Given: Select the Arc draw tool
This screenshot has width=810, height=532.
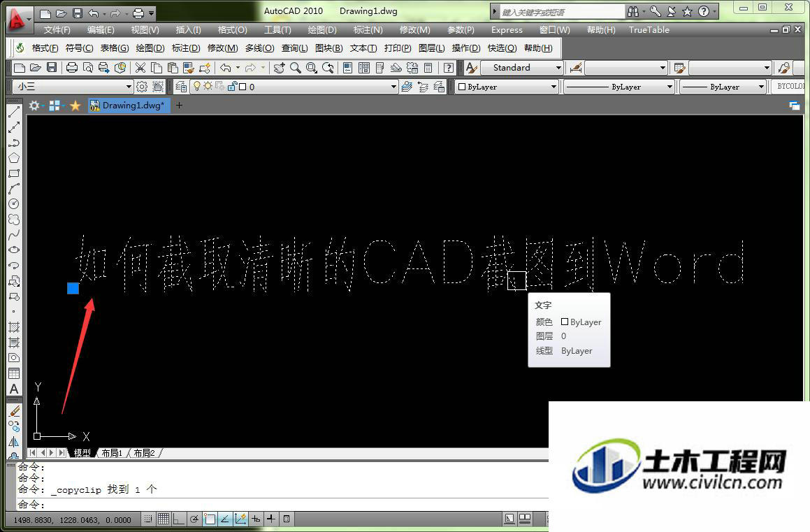Looking at the screenshot, I should (x=14, y=189).
